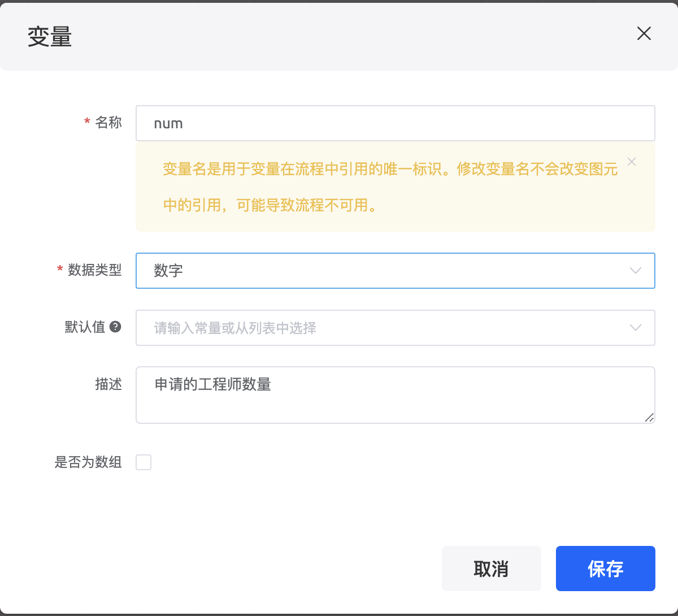
Task: Click the 默认值 label text
Action: 85,327
